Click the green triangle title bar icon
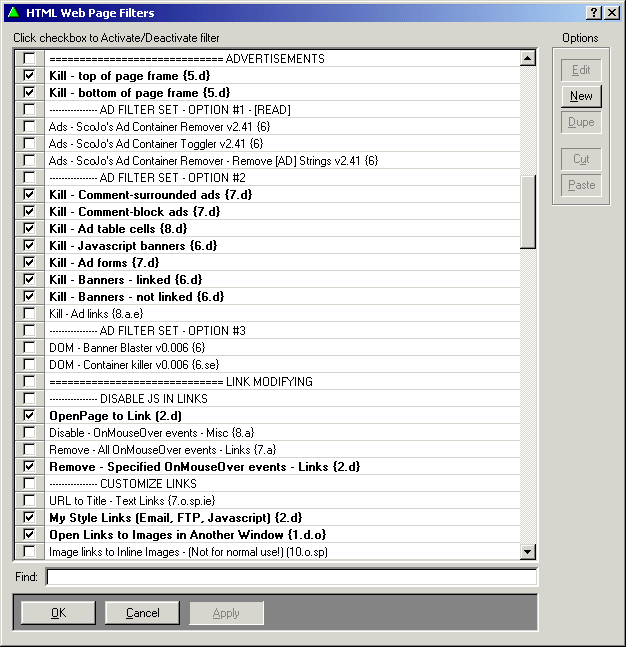 [x=13, y=12]
